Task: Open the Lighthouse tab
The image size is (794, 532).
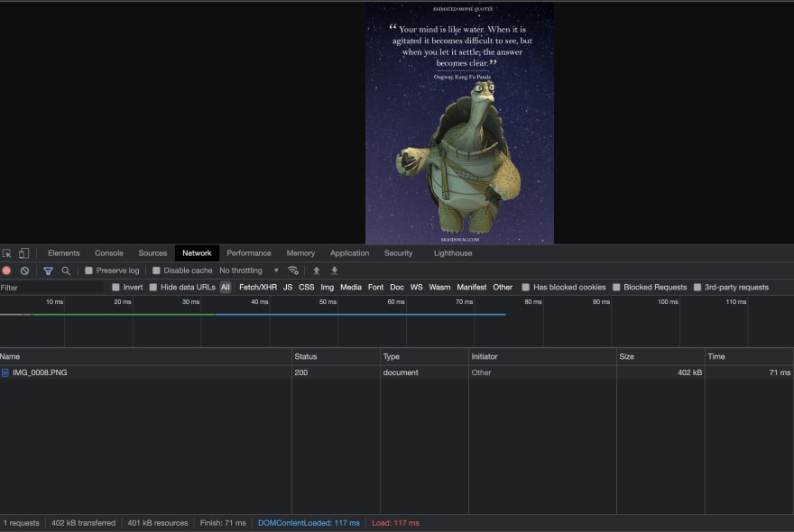Action: pyautogui.click(x=453, y=253)
